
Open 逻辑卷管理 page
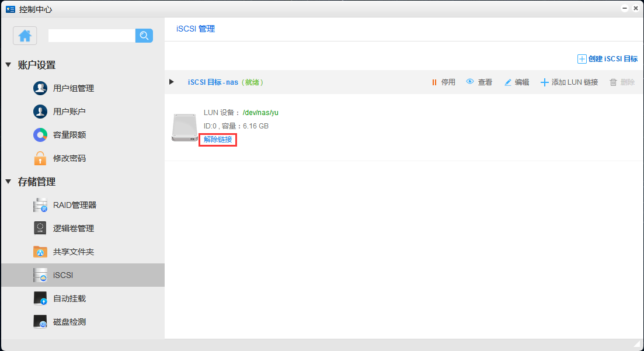pos(74,228)
